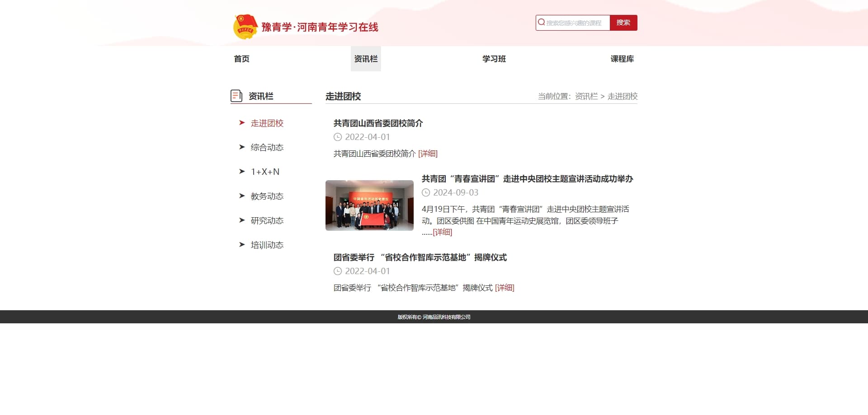Screen dimensions: 868x415
Task: Click the Youth League emblem logo
Action: pos(245,27)
